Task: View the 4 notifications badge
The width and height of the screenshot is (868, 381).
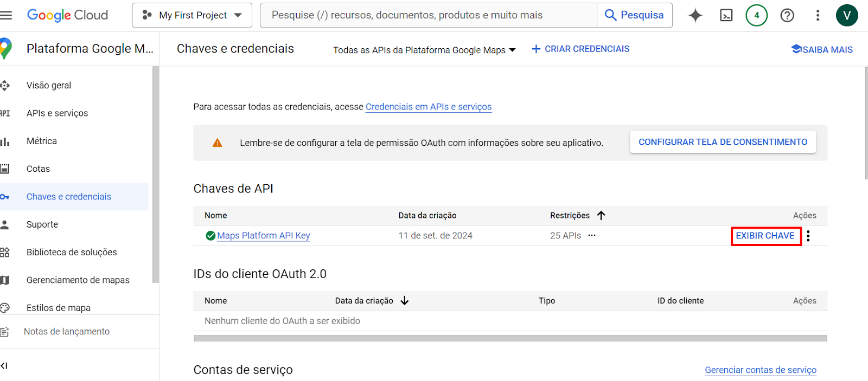Action: point(756,15)
